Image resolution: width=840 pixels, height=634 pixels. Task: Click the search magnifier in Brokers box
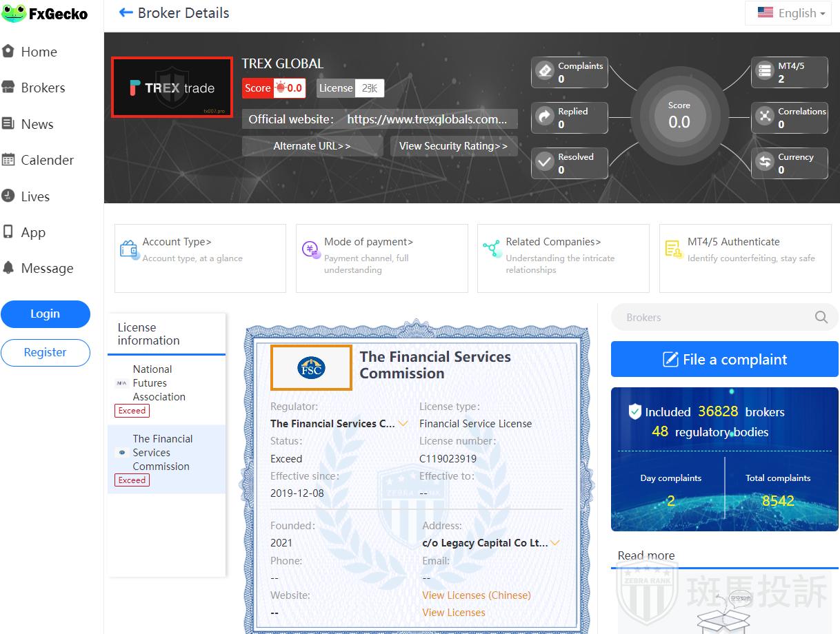(x=821, y=317)
